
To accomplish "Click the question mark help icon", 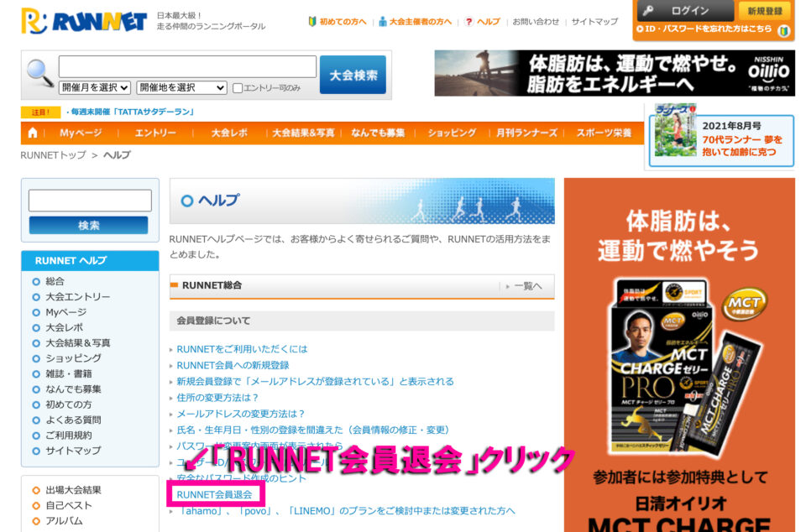I will click(468, 22).
